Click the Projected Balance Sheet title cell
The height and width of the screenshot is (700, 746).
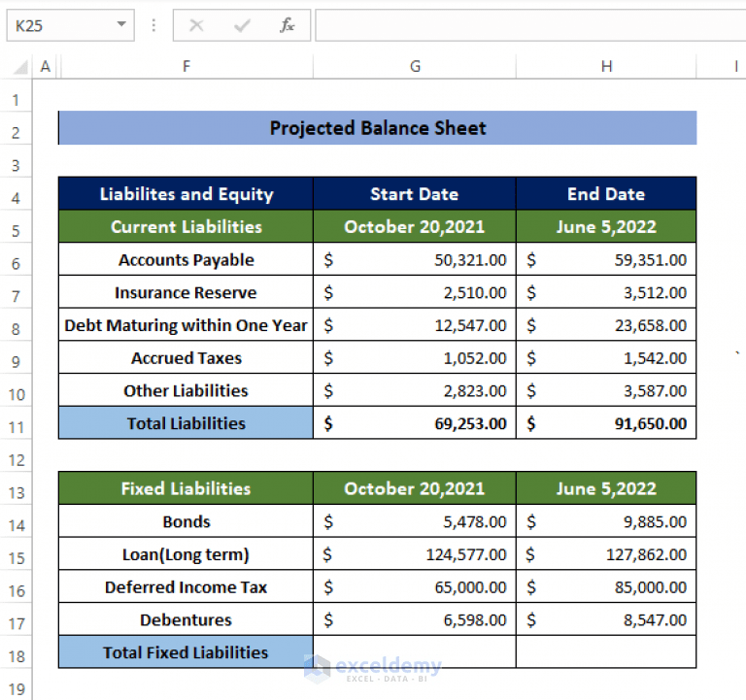point(378,128)
